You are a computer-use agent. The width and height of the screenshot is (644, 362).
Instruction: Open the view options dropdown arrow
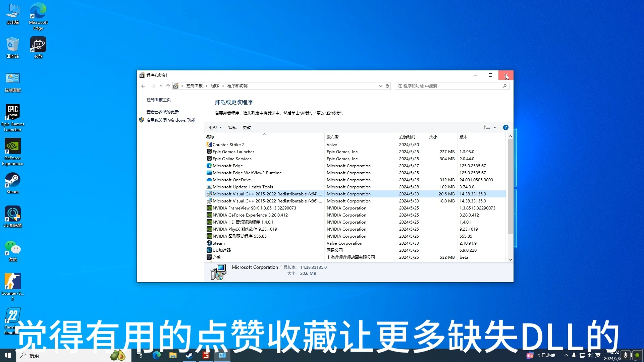(x=495, y=127)
